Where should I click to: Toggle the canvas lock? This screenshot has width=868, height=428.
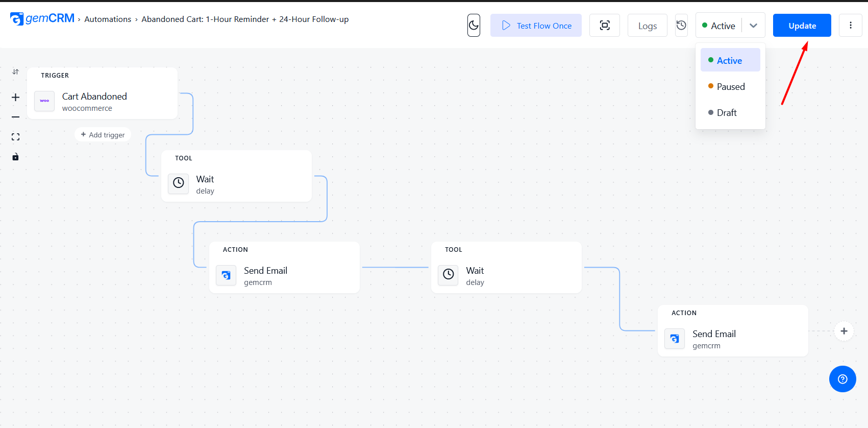[x=16, y=157]
